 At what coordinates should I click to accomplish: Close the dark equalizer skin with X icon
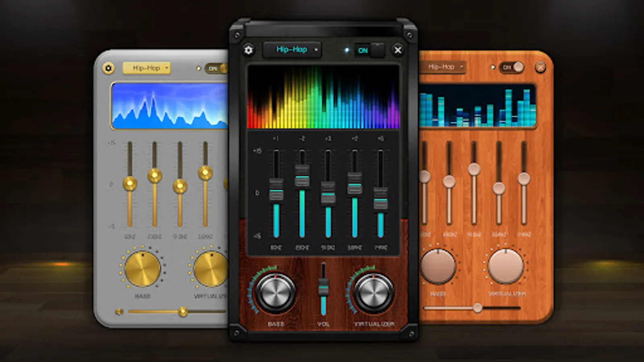click(x=398, y=50)
